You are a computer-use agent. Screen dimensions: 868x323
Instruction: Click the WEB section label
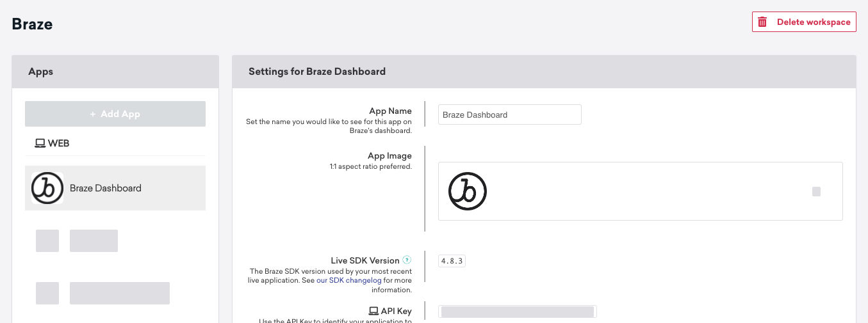58,143
